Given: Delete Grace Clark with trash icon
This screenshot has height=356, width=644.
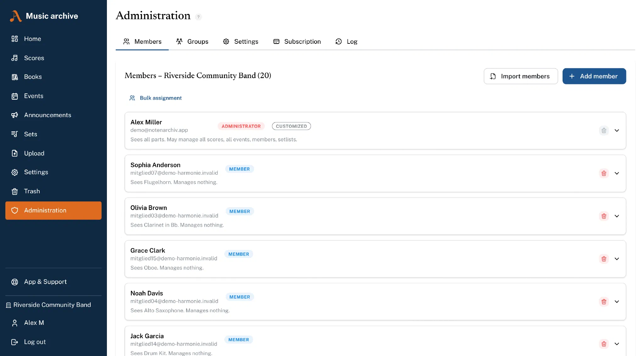Looking at the screenshot, I should 604,259.
